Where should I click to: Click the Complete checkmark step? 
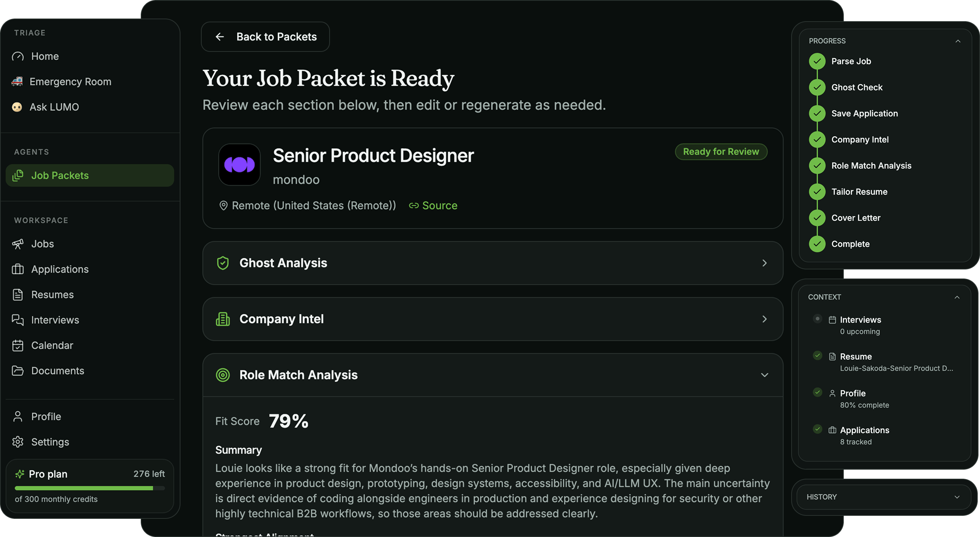(817, 244)
